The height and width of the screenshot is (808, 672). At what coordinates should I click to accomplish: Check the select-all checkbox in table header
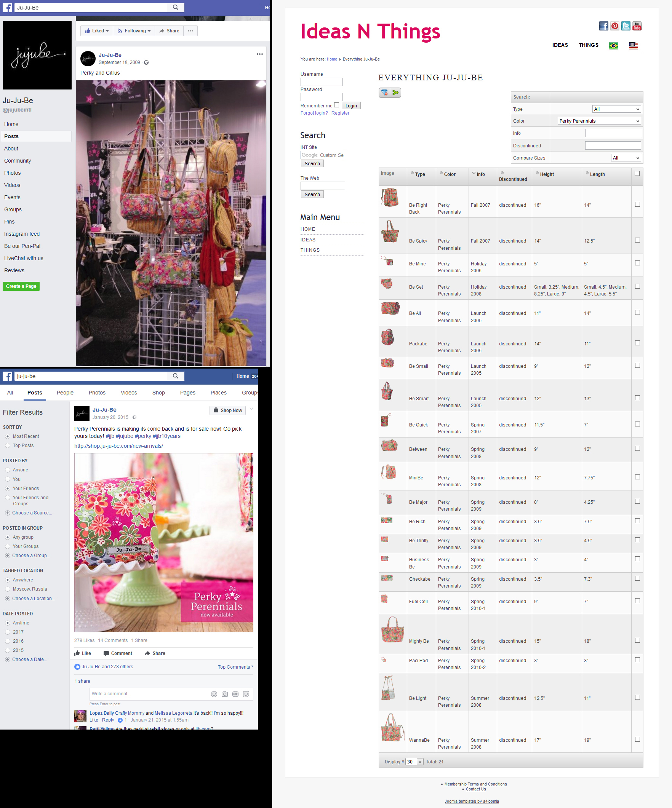coord(637,174)
